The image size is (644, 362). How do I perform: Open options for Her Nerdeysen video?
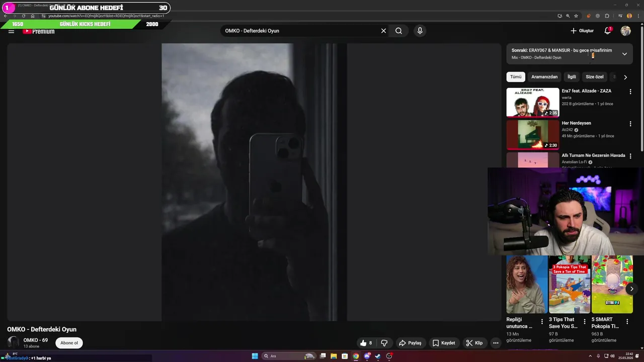tap(630, 124)
